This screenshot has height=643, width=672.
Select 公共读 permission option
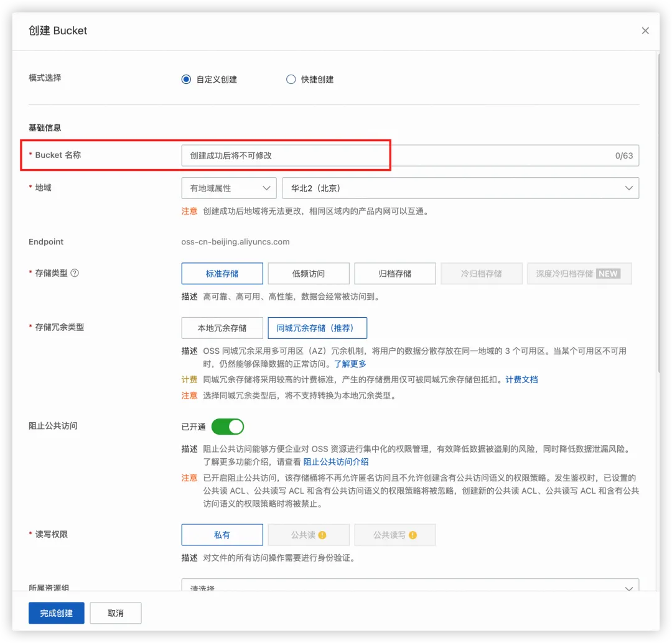click(309, 535)
